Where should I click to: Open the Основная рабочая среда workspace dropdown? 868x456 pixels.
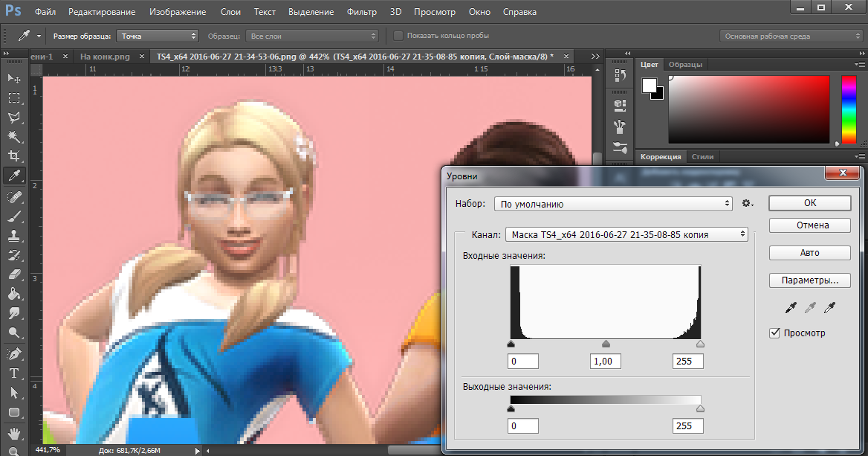[791, 36]
